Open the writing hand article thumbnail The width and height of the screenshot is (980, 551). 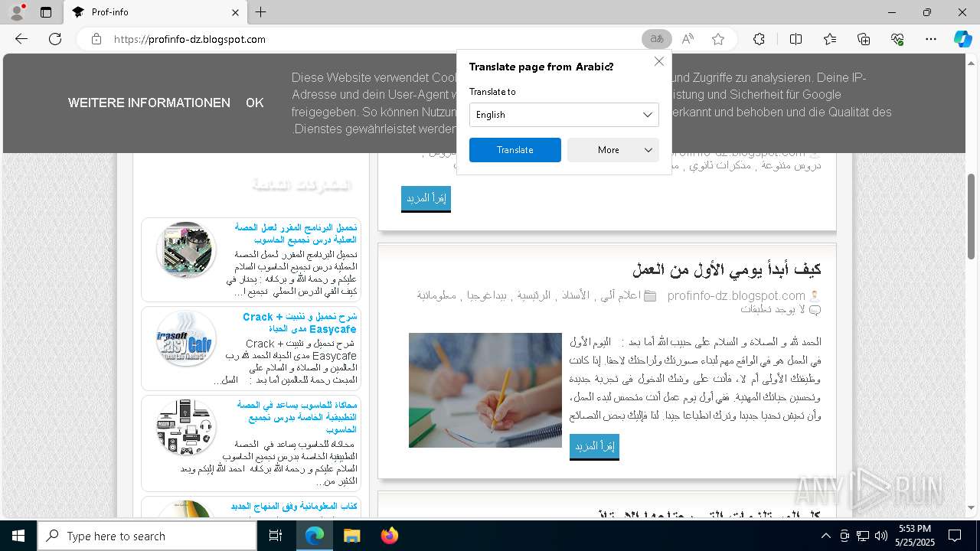coord(485,390)
